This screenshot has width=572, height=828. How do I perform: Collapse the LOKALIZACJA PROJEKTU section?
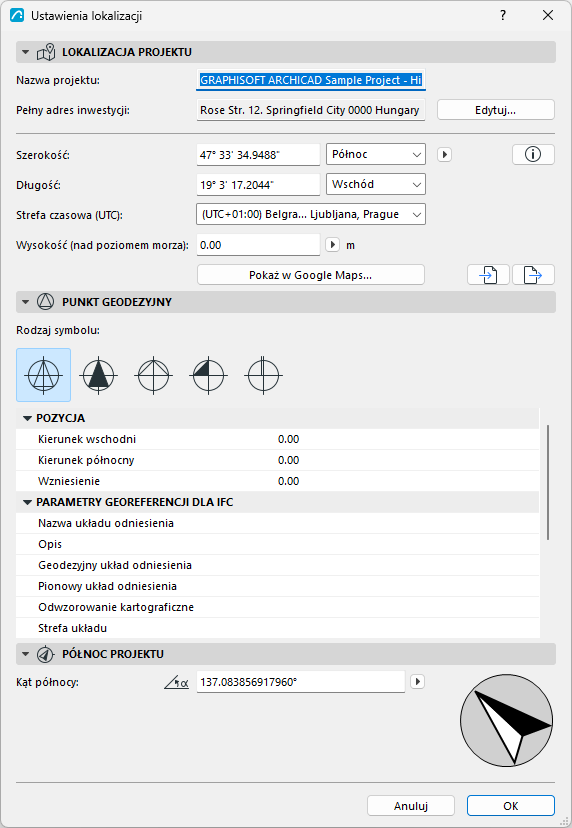(x=25, y=52)
